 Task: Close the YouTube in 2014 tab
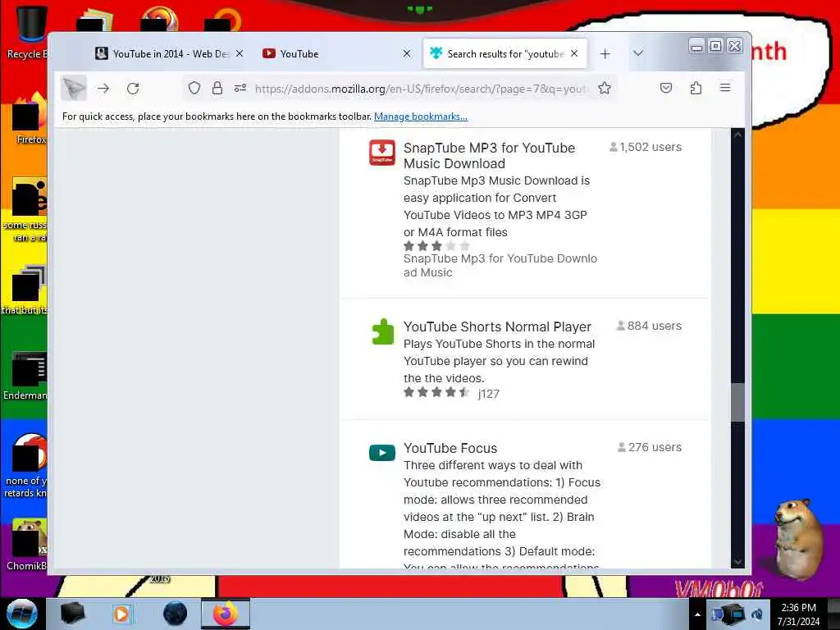pos(240,53)
